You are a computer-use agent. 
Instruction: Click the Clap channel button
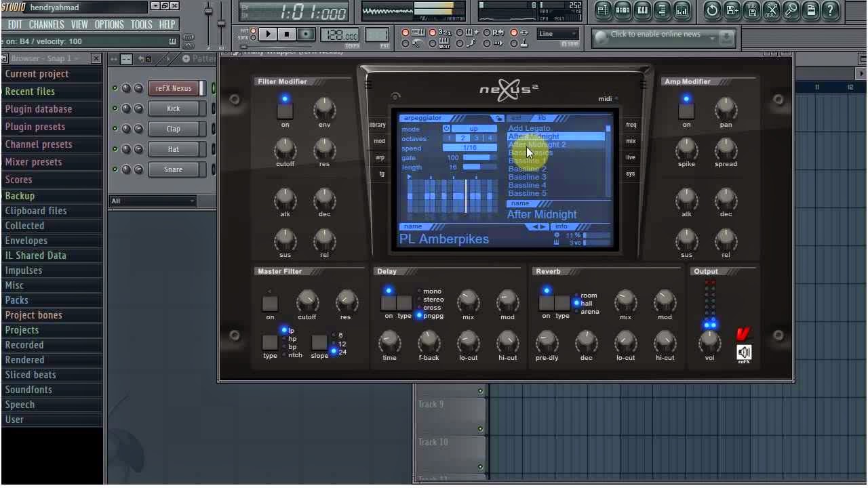coord(174,129)
